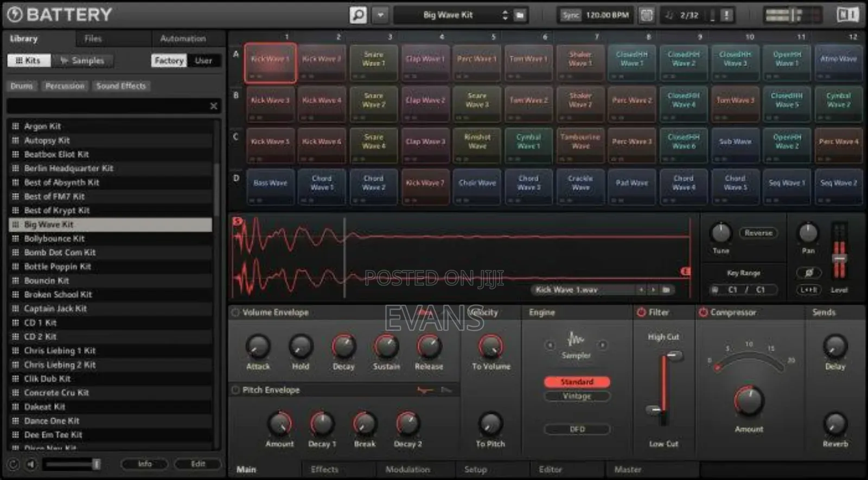
Task: Click the Info button
Action: pyautogui.click(x=145, y=464)
